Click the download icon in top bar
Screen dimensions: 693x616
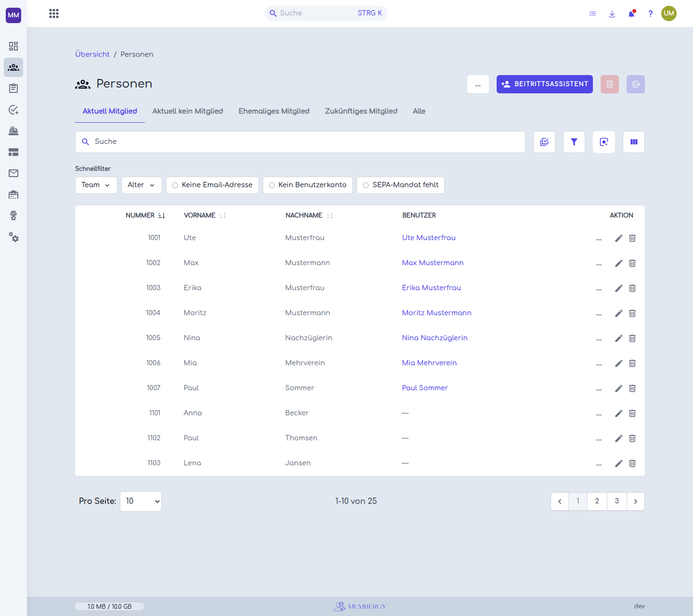click(x=612, y=13)
